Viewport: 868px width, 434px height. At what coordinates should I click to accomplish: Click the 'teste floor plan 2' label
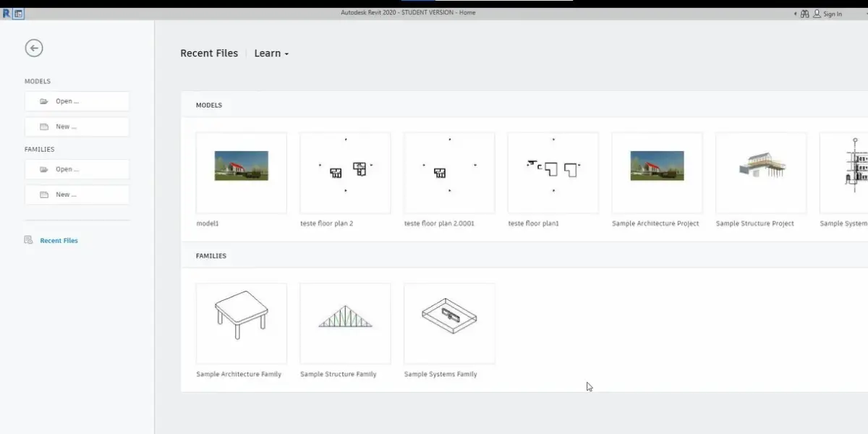[327, 224]
